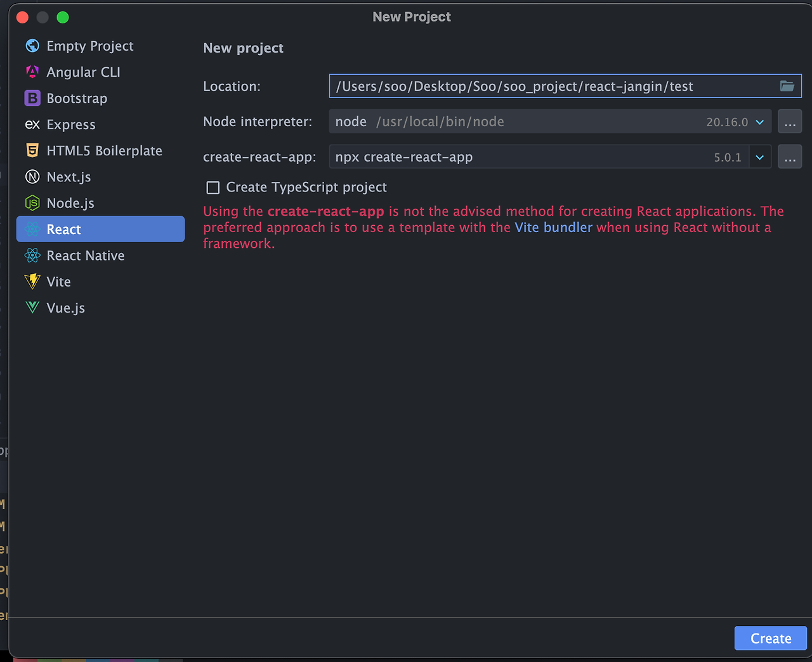The height and width of the screenshot is (662, 812).
Task: Click the Create button
Action: [771, 639]
